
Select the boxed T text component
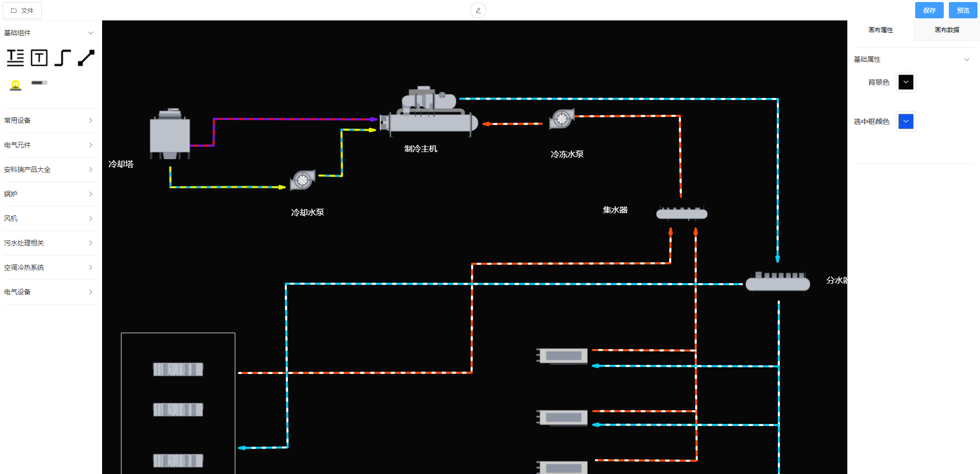39,58
